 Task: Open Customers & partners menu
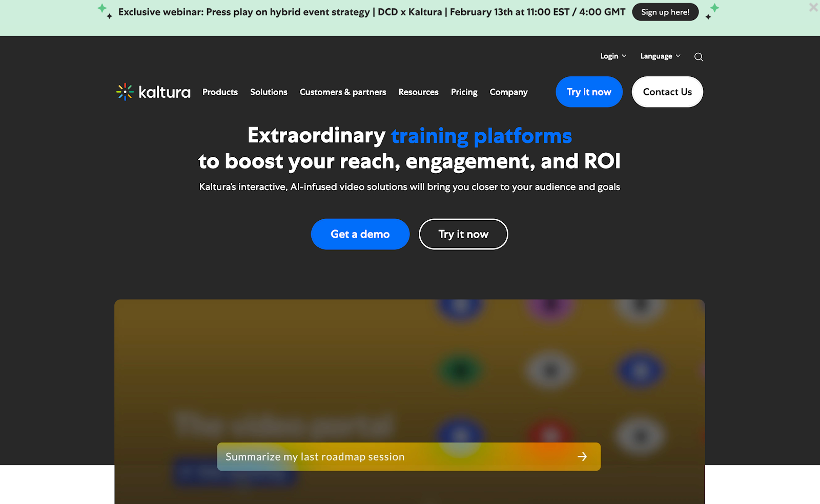click(343, 92)
